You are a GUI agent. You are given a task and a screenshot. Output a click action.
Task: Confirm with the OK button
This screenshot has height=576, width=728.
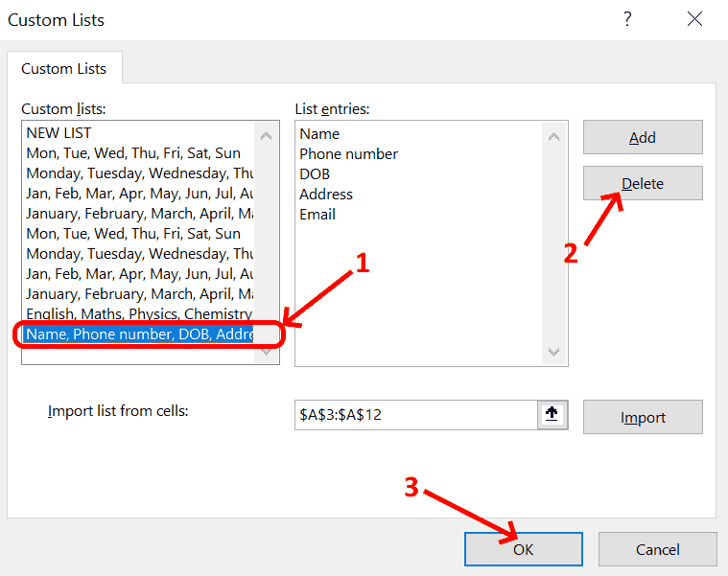[x=523, y=549]
